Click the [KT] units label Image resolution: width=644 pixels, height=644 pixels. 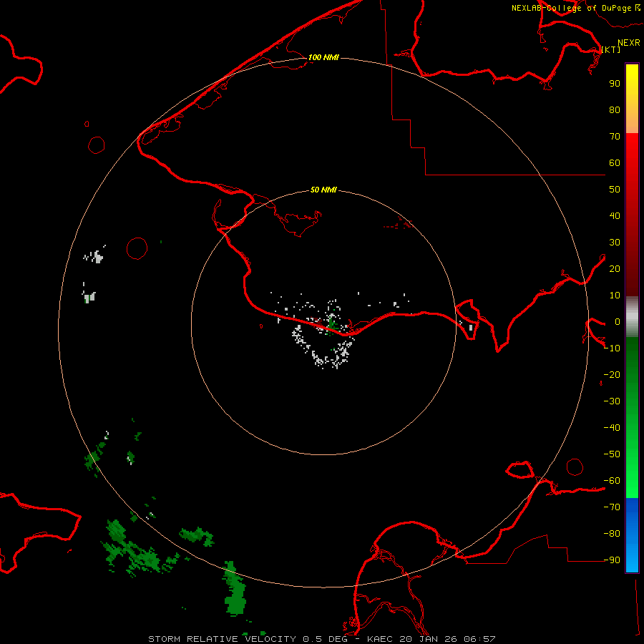click(x=611, y=49)
